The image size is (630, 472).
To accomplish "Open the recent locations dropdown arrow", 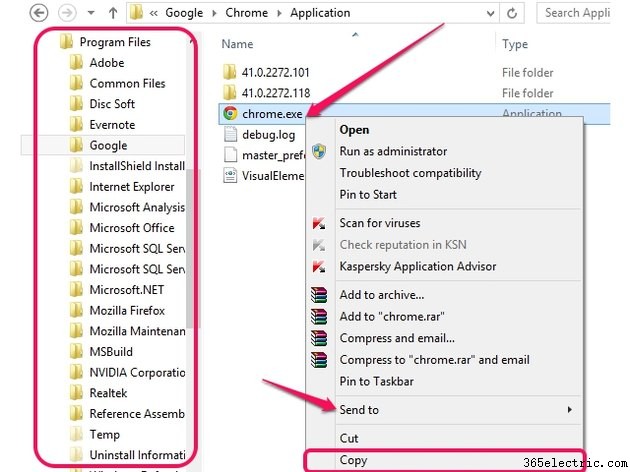I will [x=91, y=13].
